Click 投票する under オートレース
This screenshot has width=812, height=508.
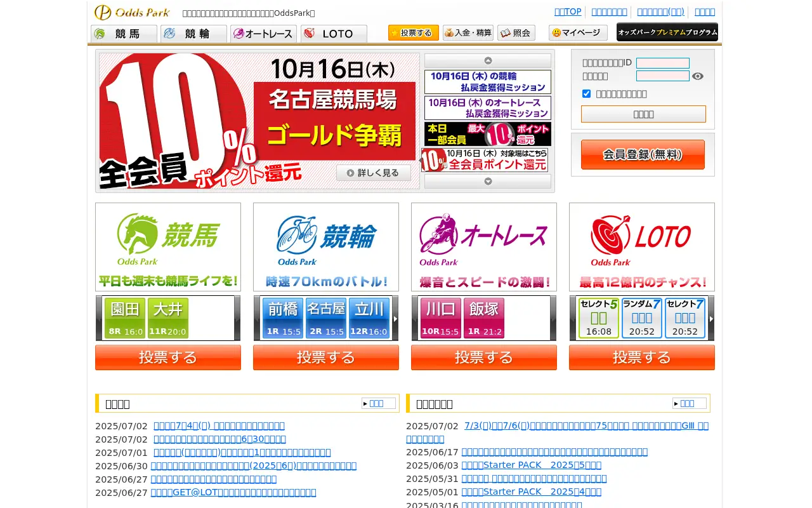coord(484,358)
